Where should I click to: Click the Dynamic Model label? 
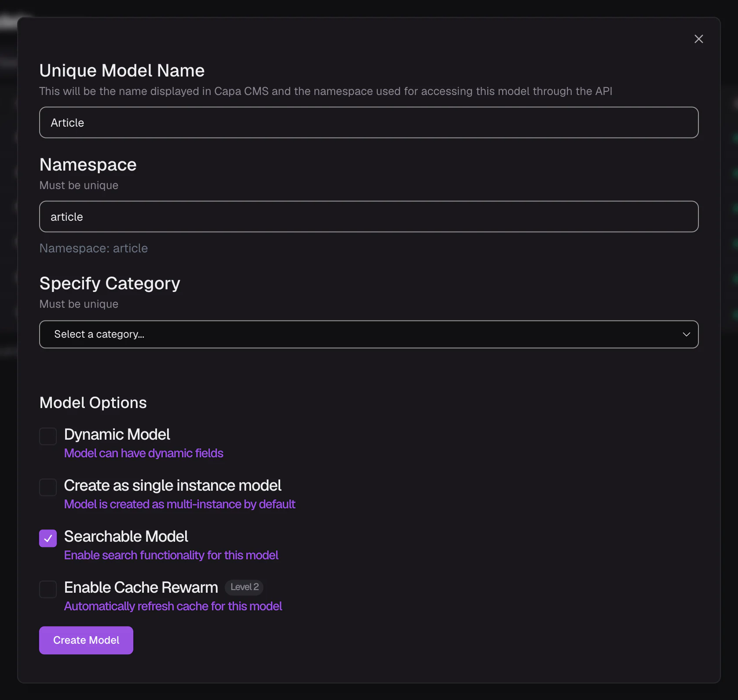point(117,434)
